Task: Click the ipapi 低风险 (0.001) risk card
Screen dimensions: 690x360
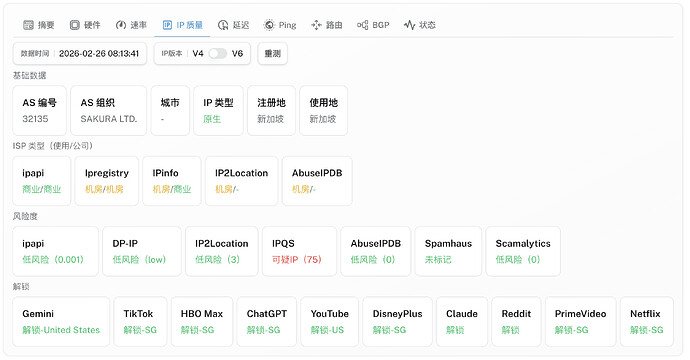Action: [55, 251]
